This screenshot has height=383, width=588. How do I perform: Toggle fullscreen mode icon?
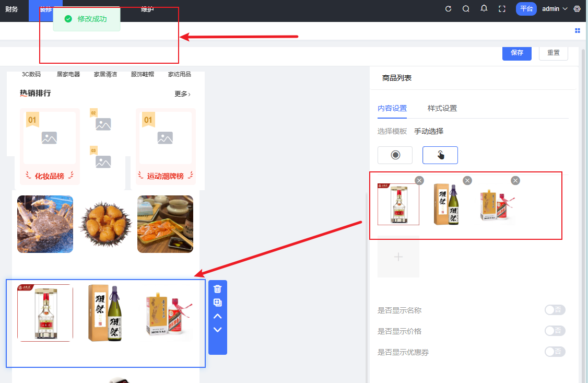tap(502, 9)
